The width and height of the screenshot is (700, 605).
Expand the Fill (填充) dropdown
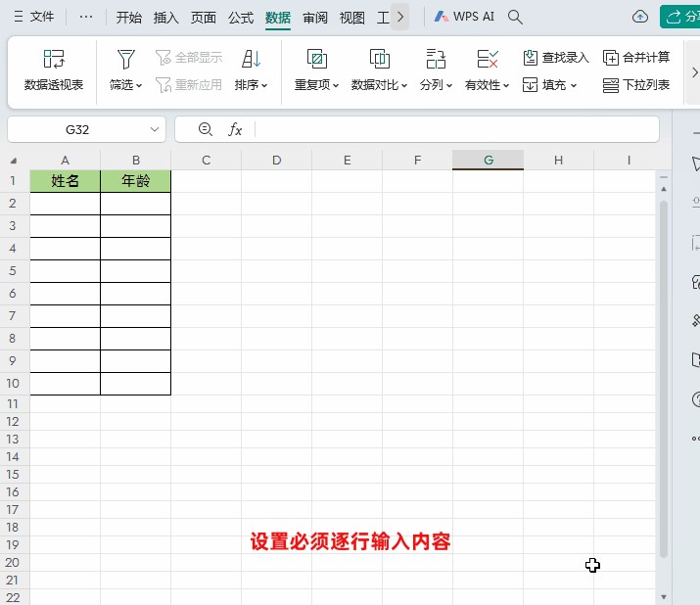[574, 86]
